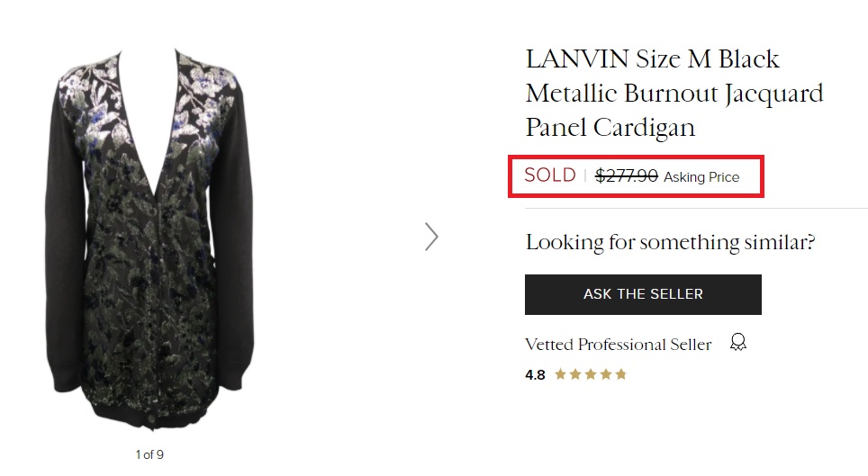Click the 1 of 9 image counter
868x476 pixels.
(149, 454)
